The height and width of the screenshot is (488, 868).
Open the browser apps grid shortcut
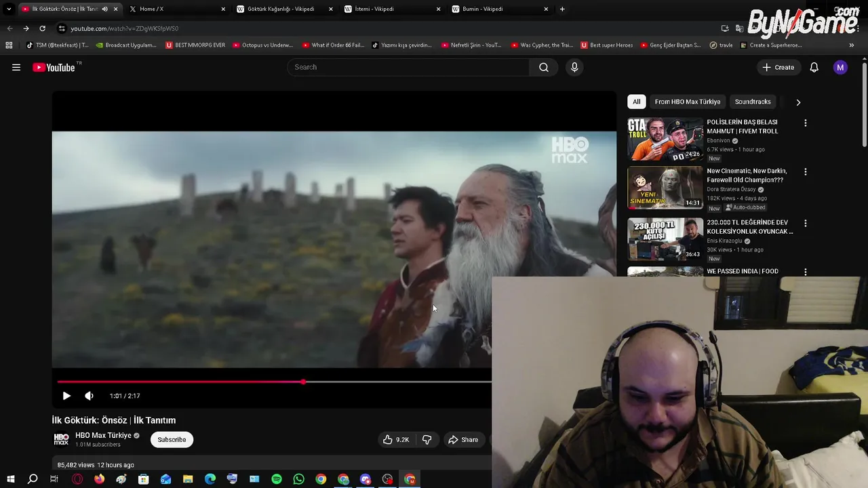[x=9, y=45]
